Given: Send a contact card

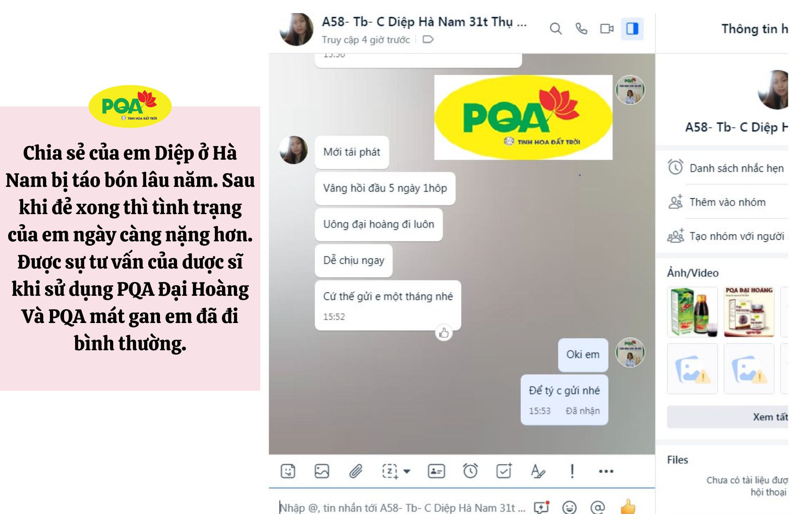Looking at the screenshot, I should tap(436, 471).
